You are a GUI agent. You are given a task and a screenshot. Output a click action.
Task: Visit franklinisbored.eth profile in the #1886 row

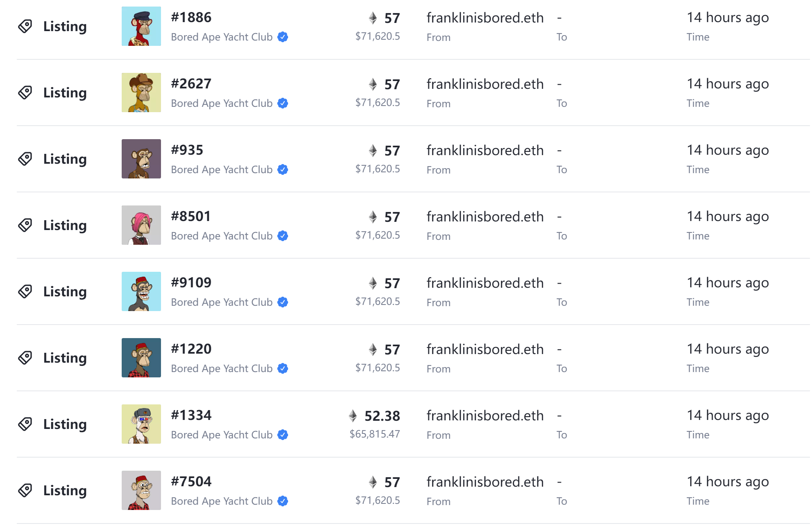click(485, 18)
